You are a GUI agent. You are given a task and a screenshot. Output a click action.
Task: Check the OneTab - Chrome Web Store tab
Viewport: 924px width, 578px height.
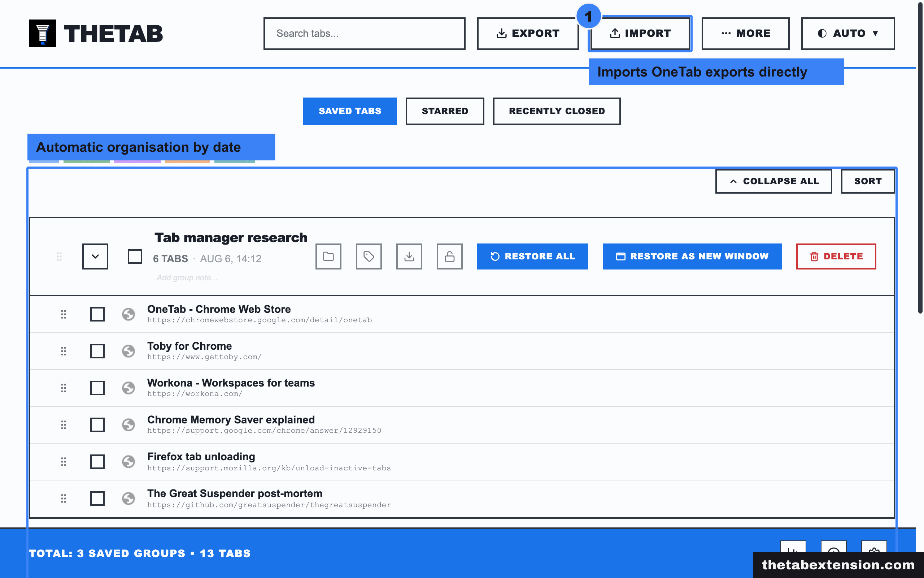coord(97,314)
